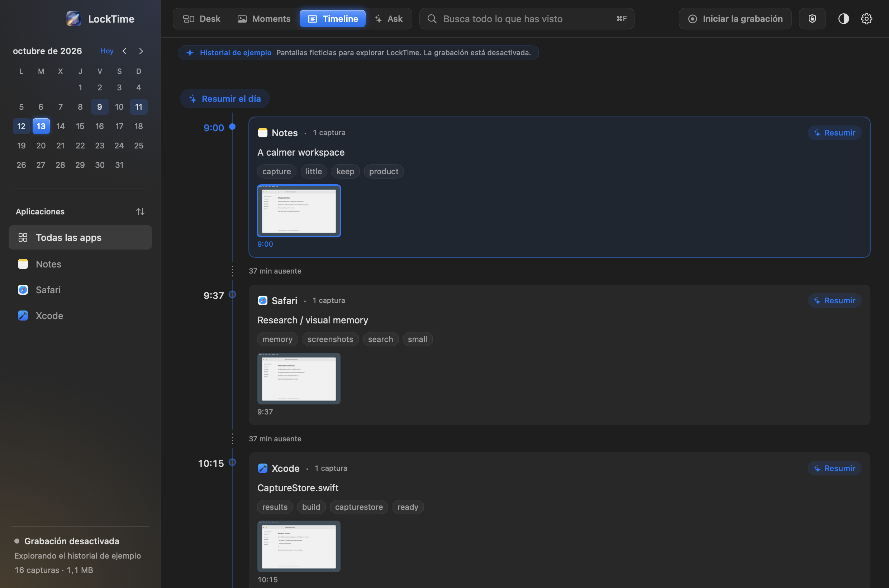The image size is (889, 588).
Task: Filter by Xcode in Aplicaciones list
Action: tap(80, 316)
